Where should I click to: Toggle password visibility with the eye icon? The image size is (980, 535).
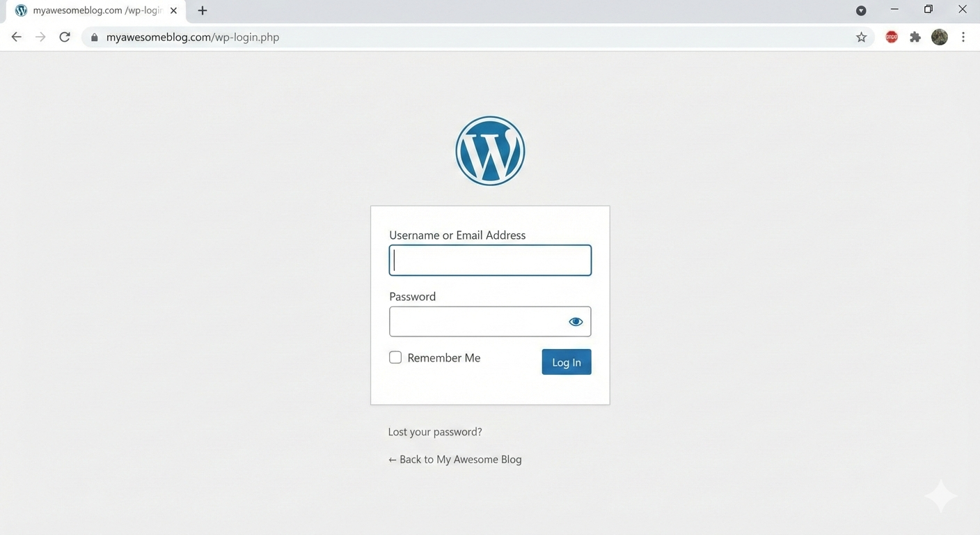coord(576,321)
